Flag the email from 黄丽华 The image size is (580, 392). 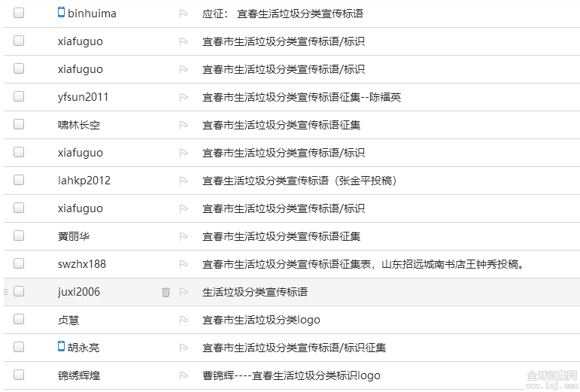[x=184, y=237]
